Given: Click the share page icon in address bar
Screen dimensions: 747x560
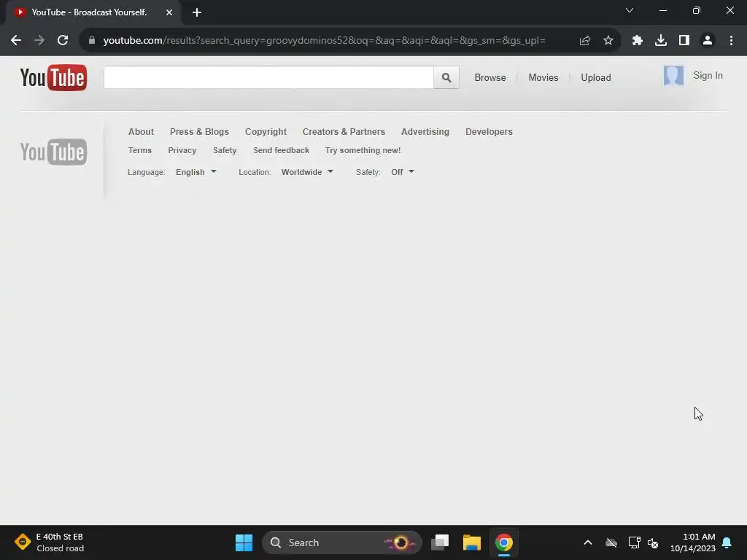Looking at the screenshot, I should tap(585, 41).
